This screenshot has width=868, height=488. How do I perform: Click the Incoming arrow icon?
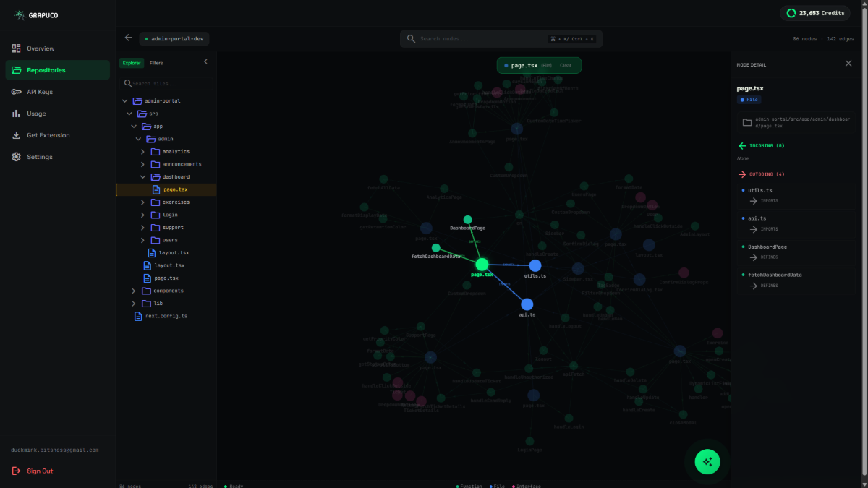(742, 145)
